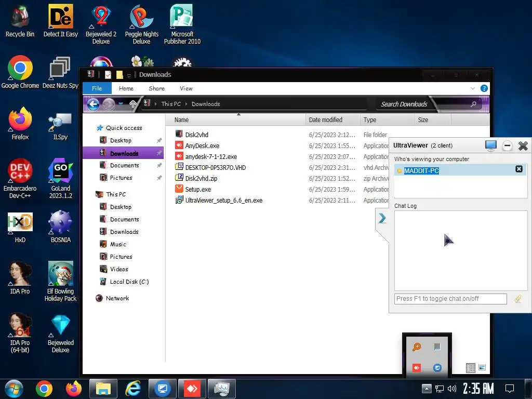Select AnyDesk.exe file
This screenshot has height=399, width=532.
click(202, 146)
